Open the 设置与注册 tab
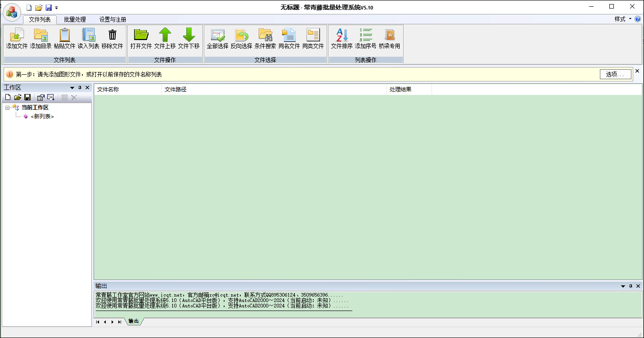Screen dimensions: 644x338 point(112,19)
